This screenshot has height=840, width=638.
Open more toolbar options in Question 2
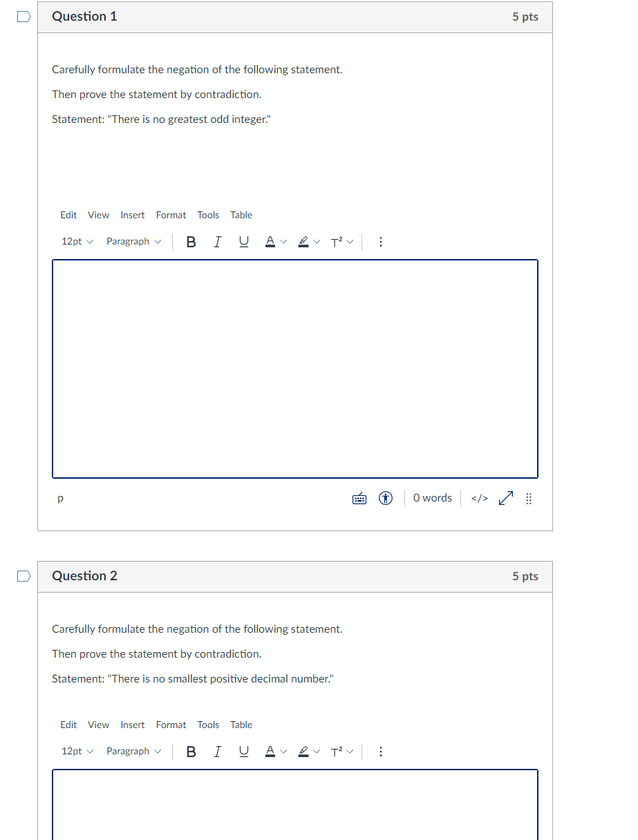click(x=381, y=752)
